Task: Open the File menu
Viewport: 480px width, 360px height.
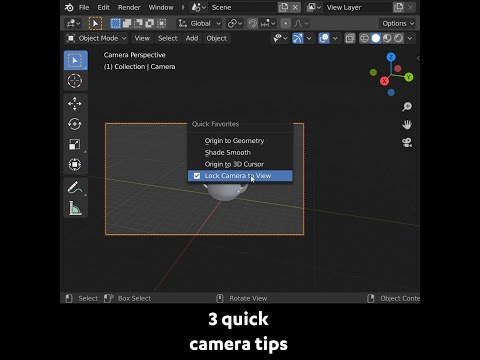Action: [84, 7]
